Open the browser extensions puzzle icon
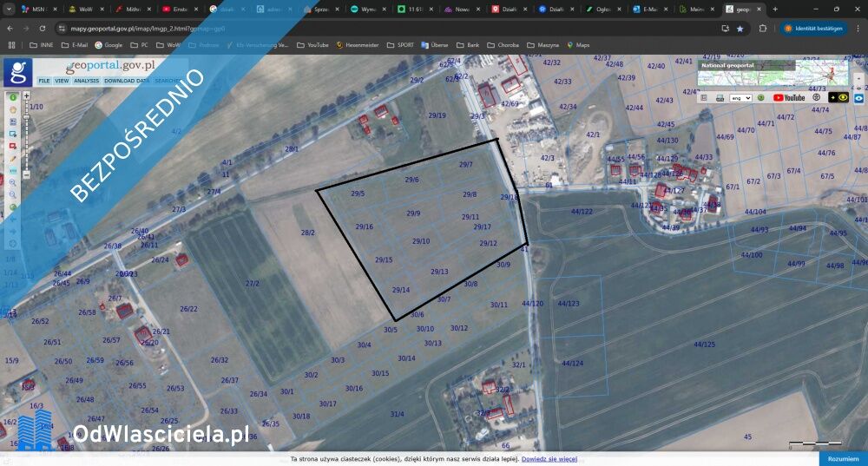Viewport: 868px width, 466px height. (x=763, y=29)
